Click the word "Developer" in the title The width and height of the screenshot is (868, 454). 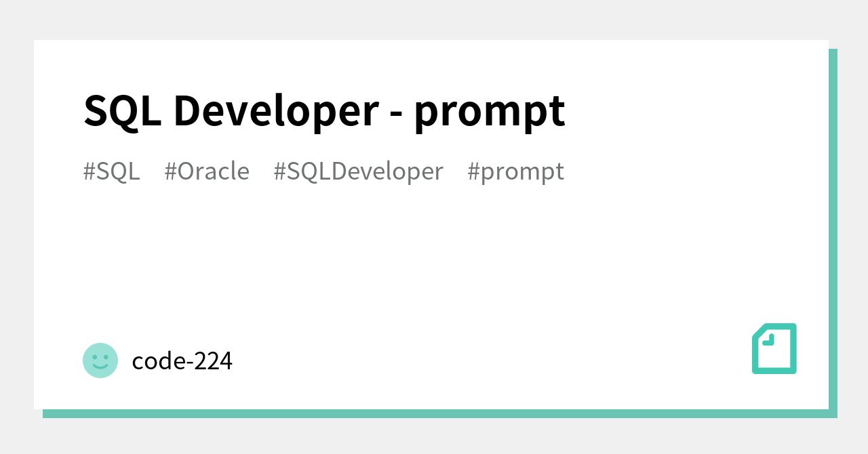[275, 110]
